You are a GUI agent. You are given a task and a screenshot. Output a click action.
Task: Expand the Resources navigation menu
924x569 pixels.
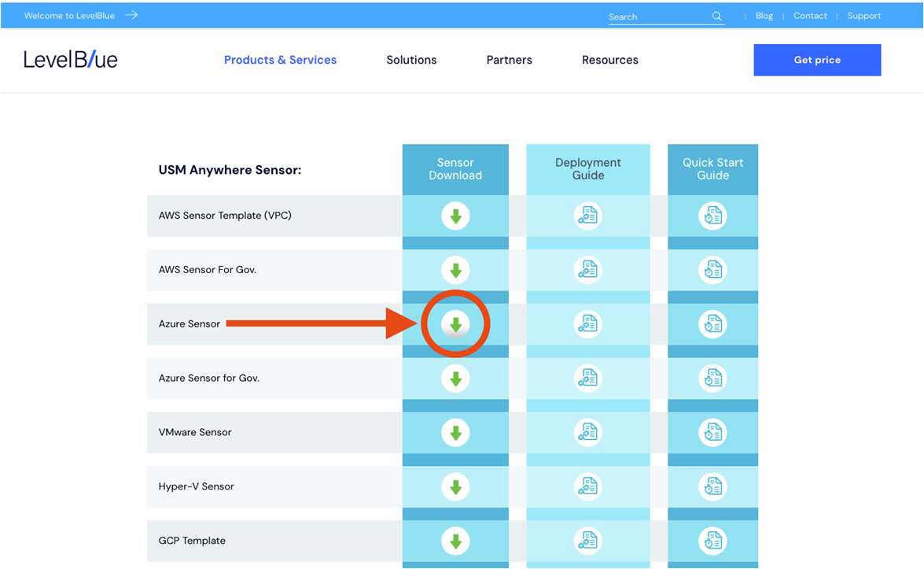point(610,60)
